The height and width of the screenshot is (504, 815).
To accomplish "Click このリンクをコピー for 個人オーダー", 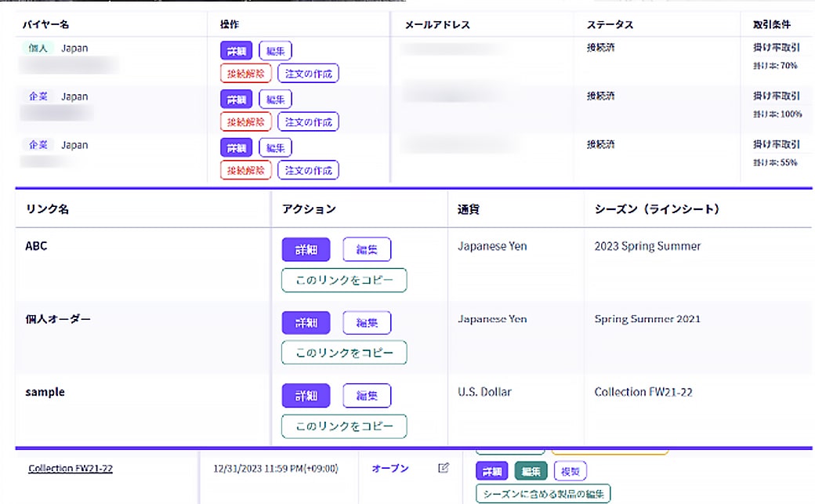I will click(344, 353).
